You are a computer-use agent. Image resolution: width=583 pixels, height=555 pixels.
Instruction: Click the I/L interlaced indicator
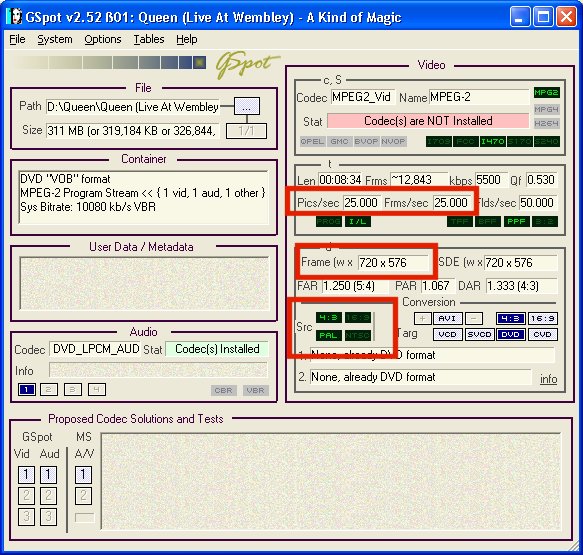pos(358,222)
